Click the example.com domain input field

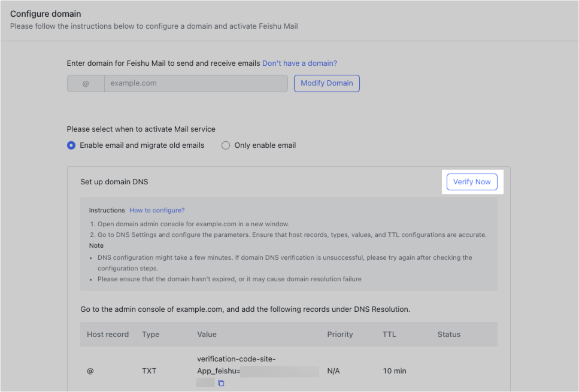point(196,83)
